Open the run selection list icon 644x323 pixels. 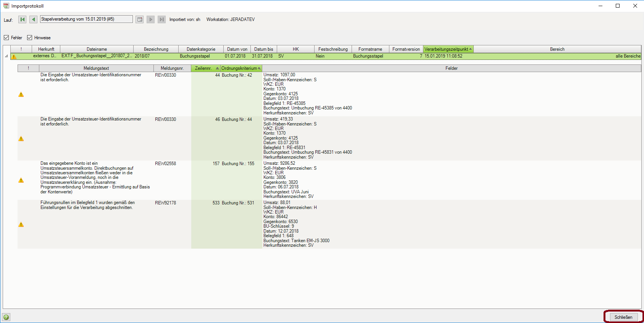point(140,19)
